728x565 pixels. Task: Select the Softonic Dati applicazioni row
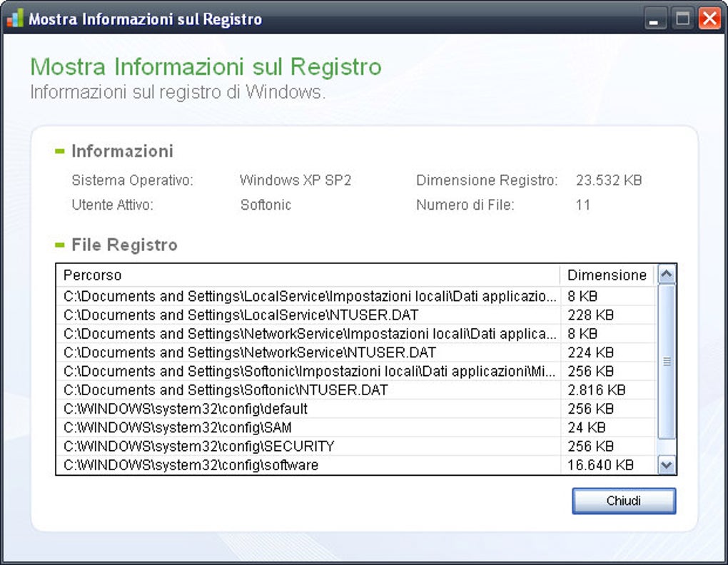pyautogui.click(x=285, y=371)
